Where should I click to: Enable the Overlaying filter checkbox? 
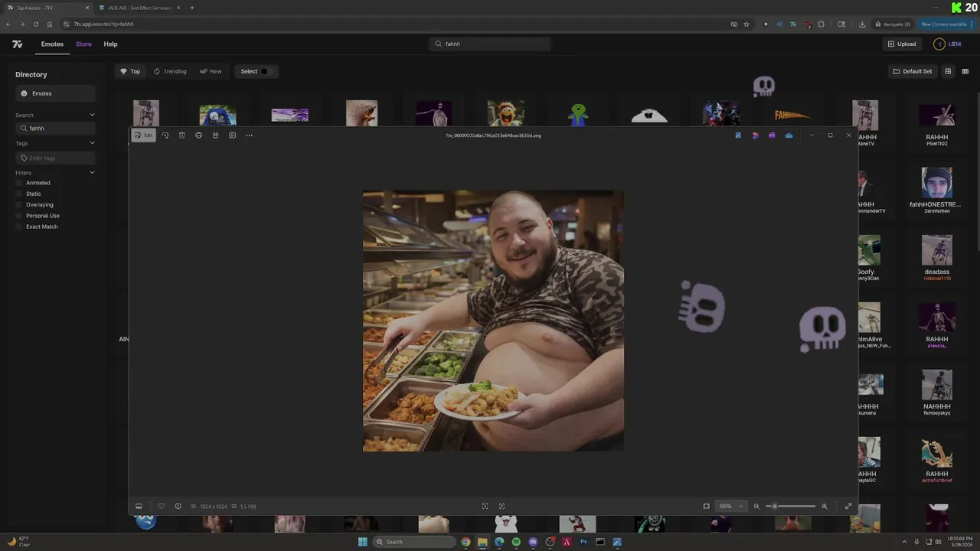click(19, 204)
